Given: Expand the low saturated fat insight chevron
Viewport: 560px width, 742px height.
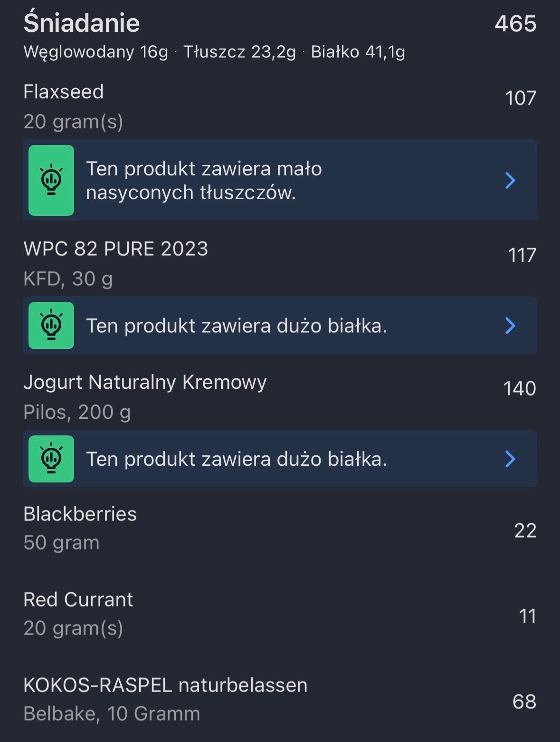Looking at the screenshot, I should pos(510,180).
